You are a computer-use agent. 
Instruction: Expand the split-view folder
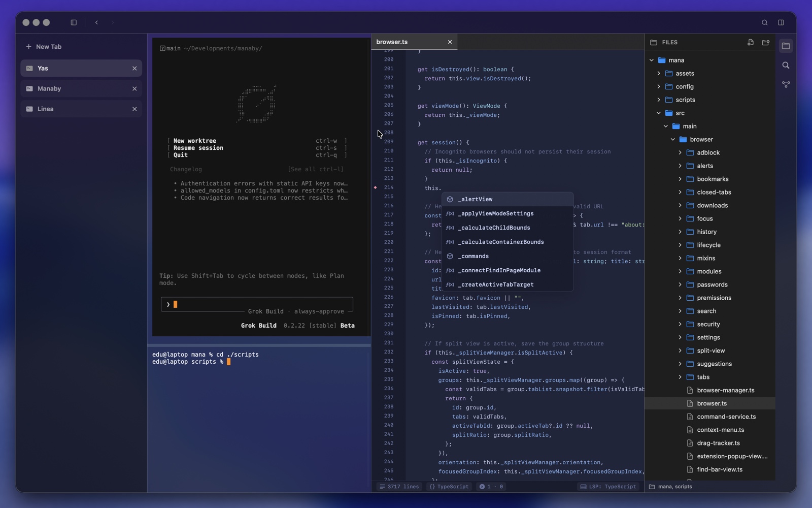pos(680,351)
